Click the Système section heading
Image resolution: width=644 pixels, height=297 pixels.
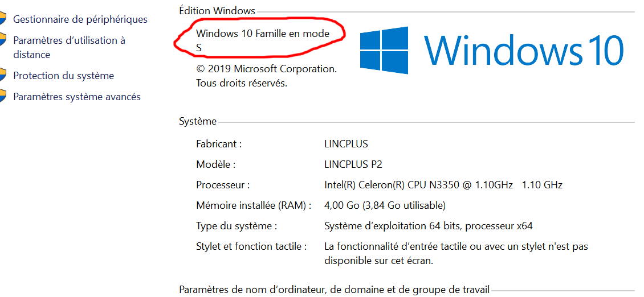198,121
